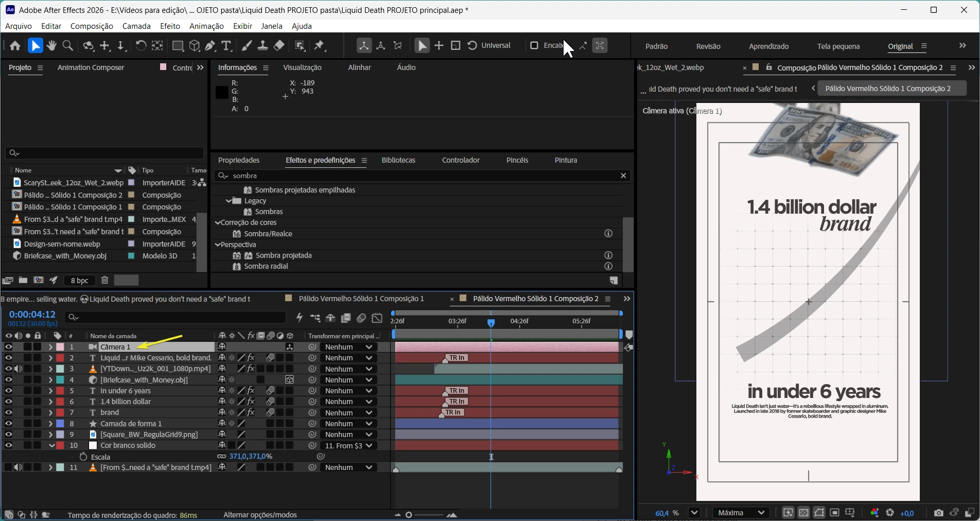Choose the Local Axis mode icon
980x521 pixels.
click(364, 46)
